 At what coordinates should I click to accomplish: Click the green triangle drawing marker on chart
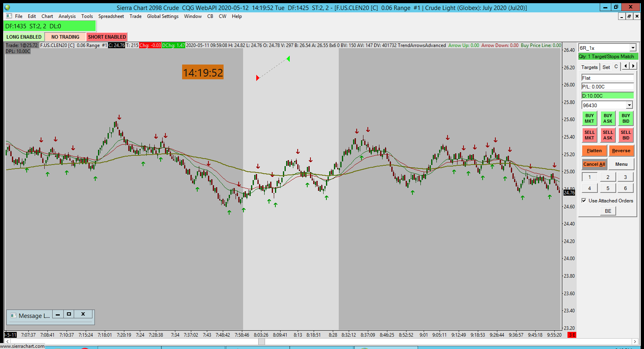(x=288, y=59)
